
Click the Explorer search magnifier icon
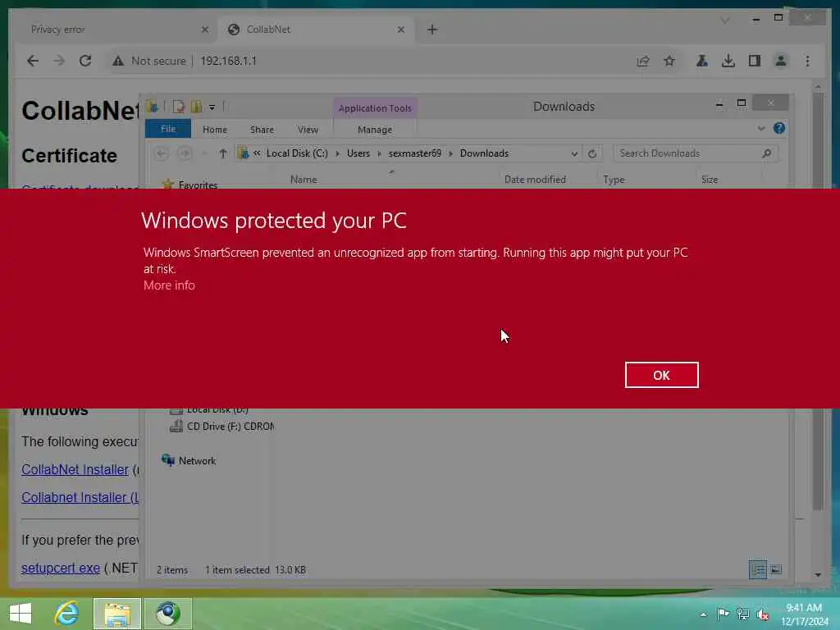[767, 153]
